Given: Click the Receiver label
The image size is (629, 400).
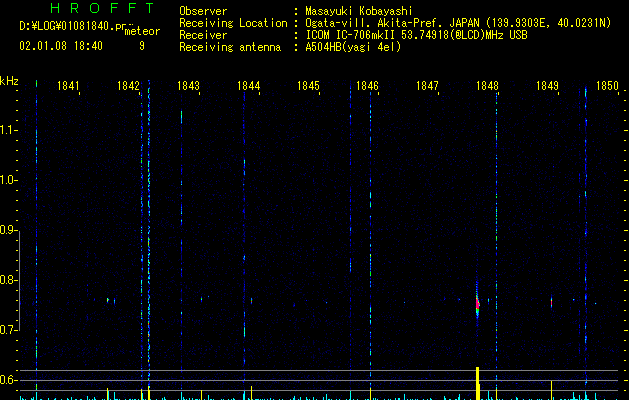Looking at the screenshot, I should [203, 35].
